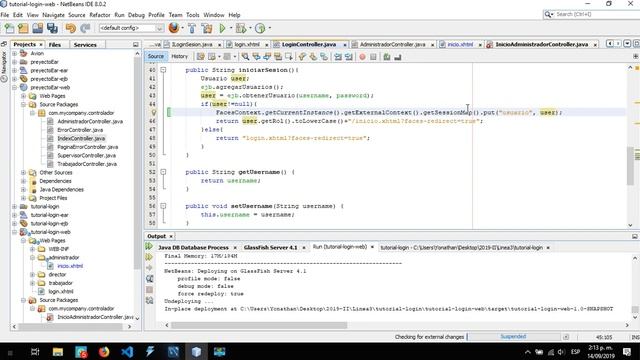640x360 pixels.
Task: Open the Refactor menu
Action: (x=100, y=15)
